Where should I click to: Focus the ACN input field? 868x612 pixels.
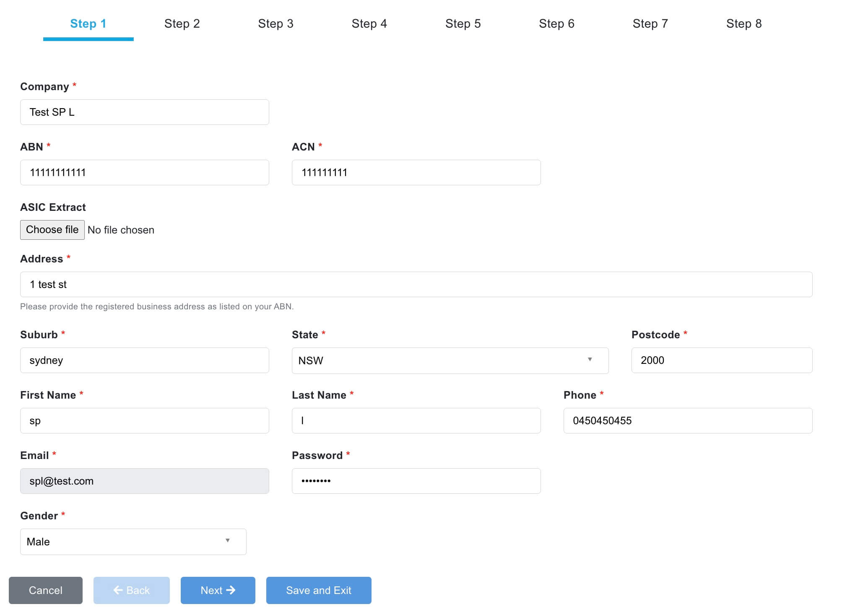416,172
